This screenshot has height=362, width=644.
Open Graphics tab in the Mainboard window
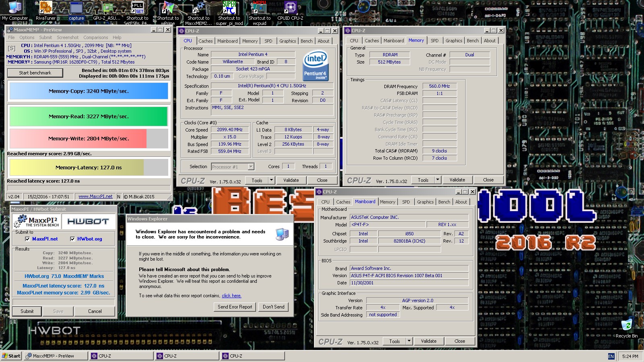(425, 202)
